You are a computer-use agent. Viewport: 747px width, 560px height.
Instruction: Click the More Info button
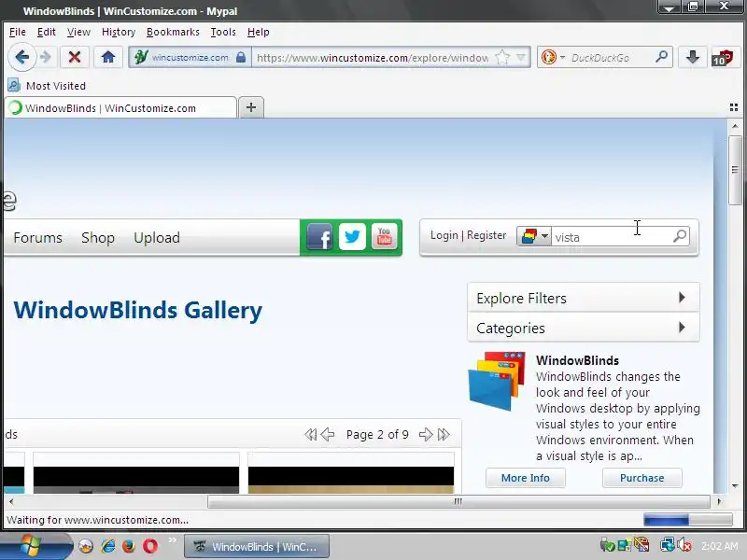click(x=526, y=478)
